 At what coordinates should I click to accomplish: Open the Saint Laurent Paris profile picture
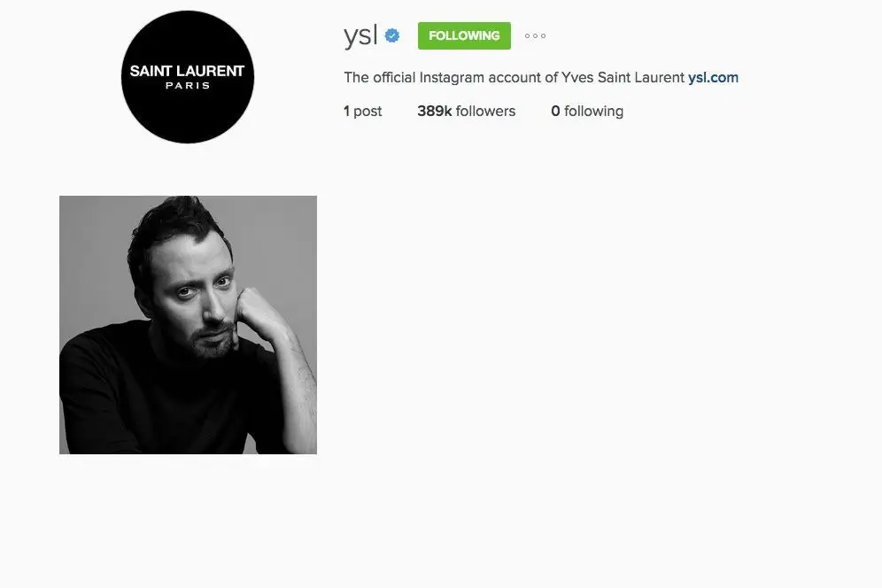click(188, 77)
